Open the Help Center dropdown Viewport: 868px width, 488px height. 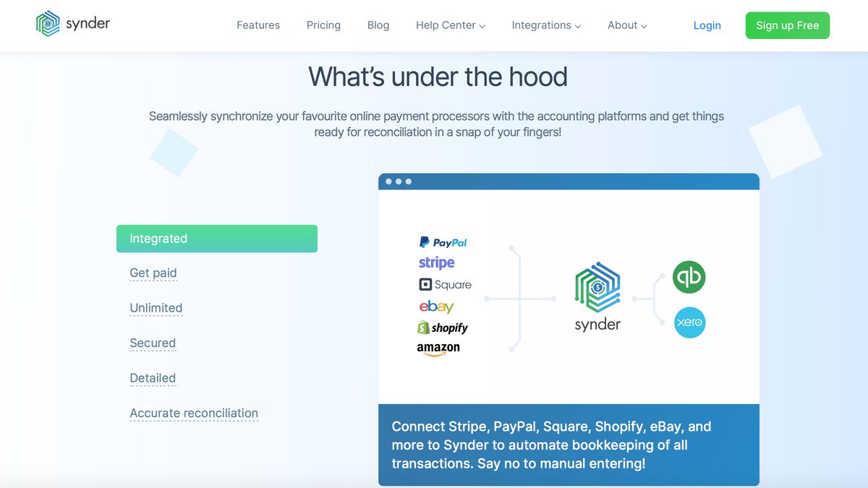[450, 25]
